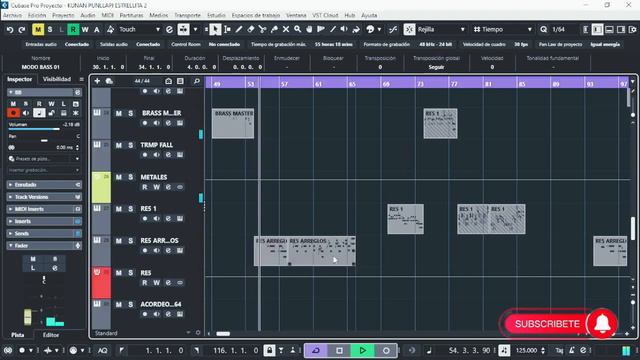640x360 pixels.
Task: Switch to the Editor tab
Action: coord(51,335)
